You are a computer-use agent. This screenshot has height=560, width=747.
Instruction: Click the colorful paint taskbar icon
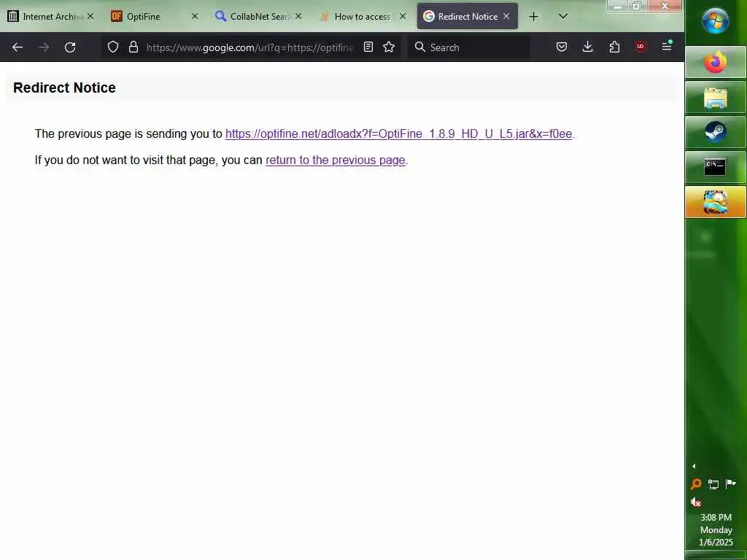pyautogui.click(x=716, y=202)
